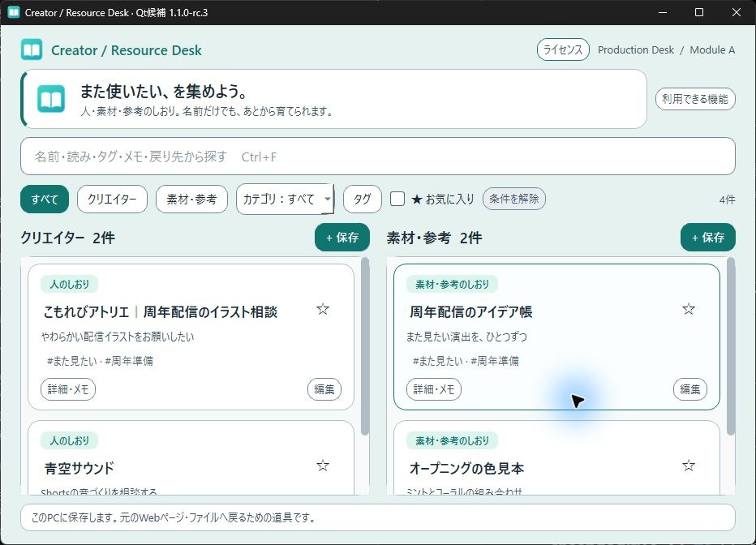Click the book icon in the banner

pyautogui.click(x=51, y=99)
